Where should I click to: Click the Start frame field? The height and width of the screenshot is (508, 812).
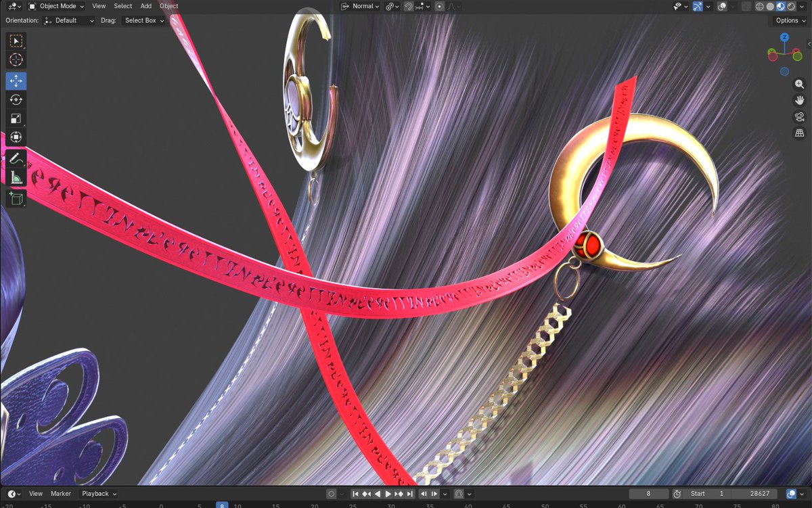click(707, 494)
